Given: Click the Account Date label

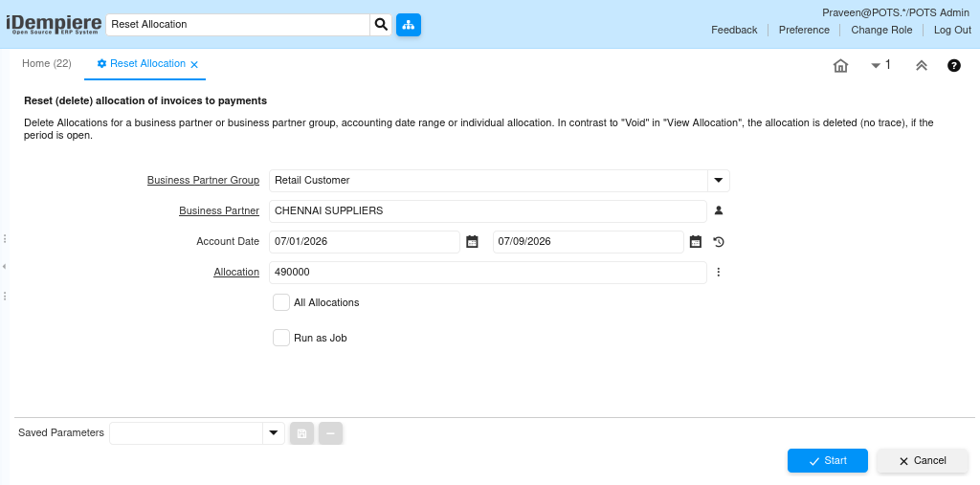Looking at the screenshot, I should coord(228,241).
